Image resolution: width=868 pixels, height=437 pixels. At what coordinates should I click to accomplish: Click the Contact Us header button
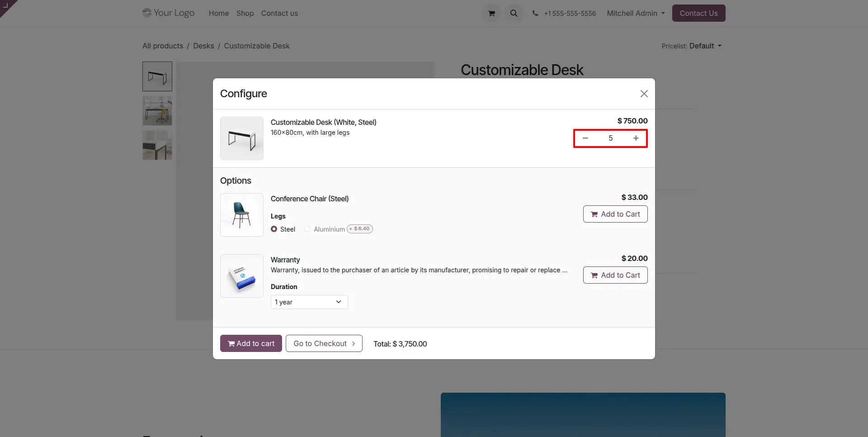pos(698,13)
